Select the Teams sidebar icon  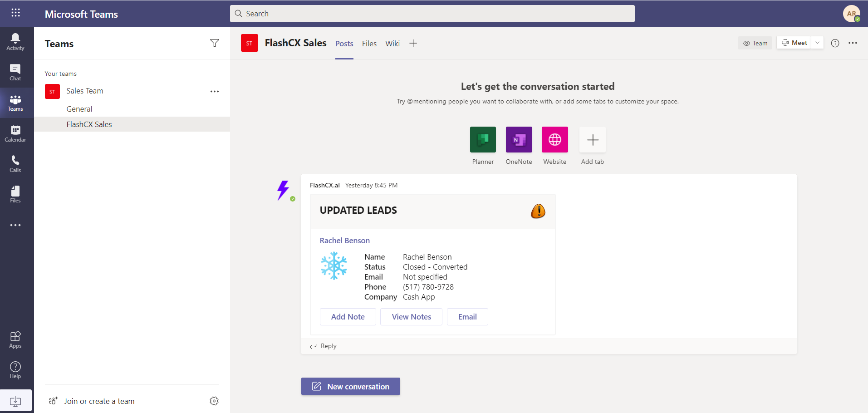coord(15,103)
